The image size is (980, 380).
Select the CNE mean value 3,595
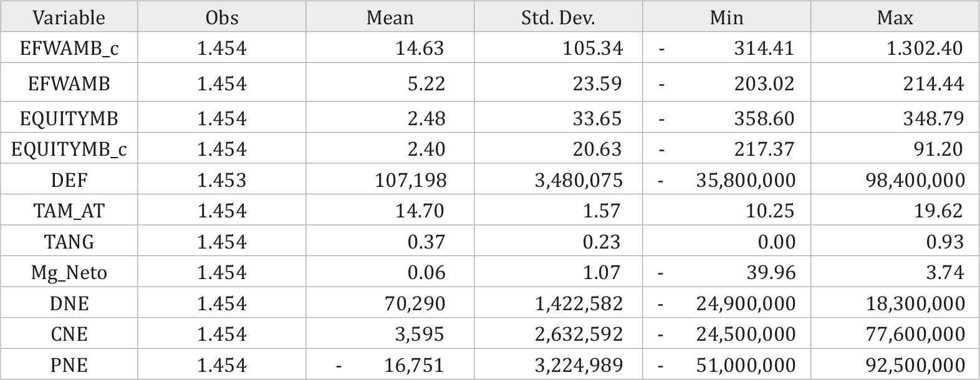(420, 335)
